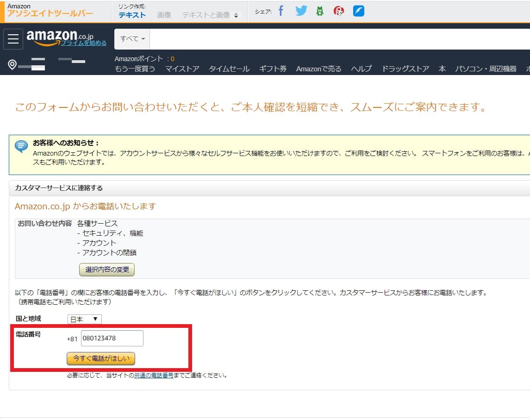
Task: Select the 画像 link creation option
Action: [164, 15]
